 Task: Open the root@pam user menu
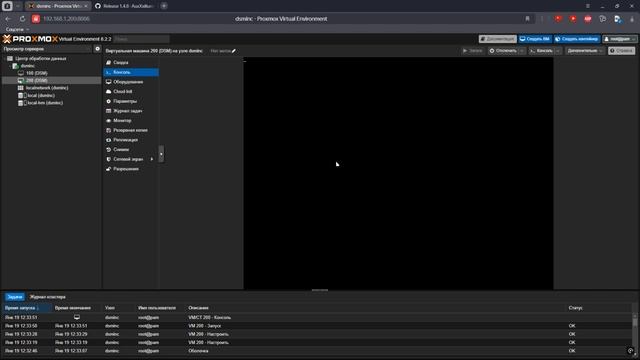(x=620, y=39)
